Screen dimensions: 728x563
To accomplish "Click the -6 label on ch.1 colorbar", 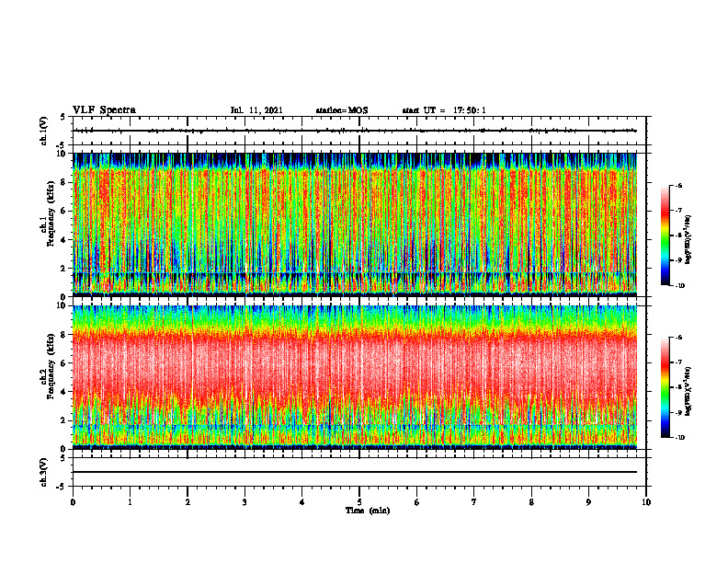I will click(x=678, y=186).
